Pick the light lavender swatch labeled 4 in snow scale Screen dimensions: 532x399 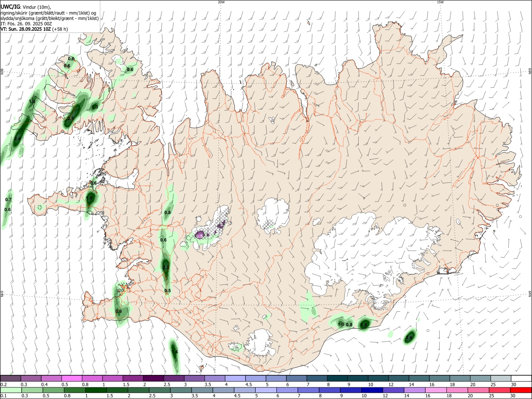point(235,378)
